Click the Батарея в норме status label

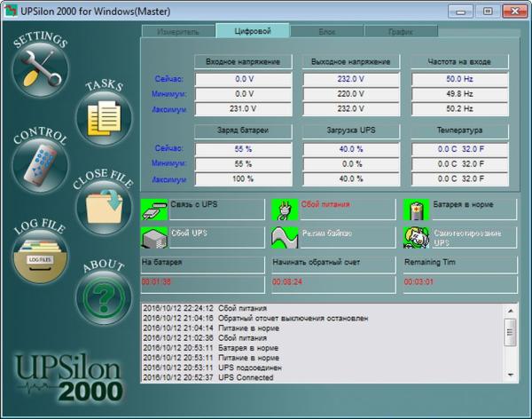pos(463,204)
